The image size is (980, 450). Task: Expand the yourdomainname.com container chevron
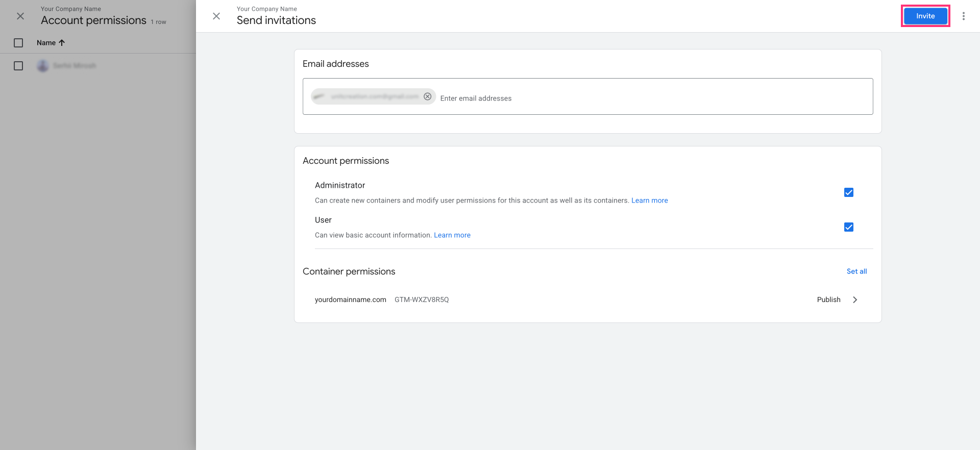[855, 300]
